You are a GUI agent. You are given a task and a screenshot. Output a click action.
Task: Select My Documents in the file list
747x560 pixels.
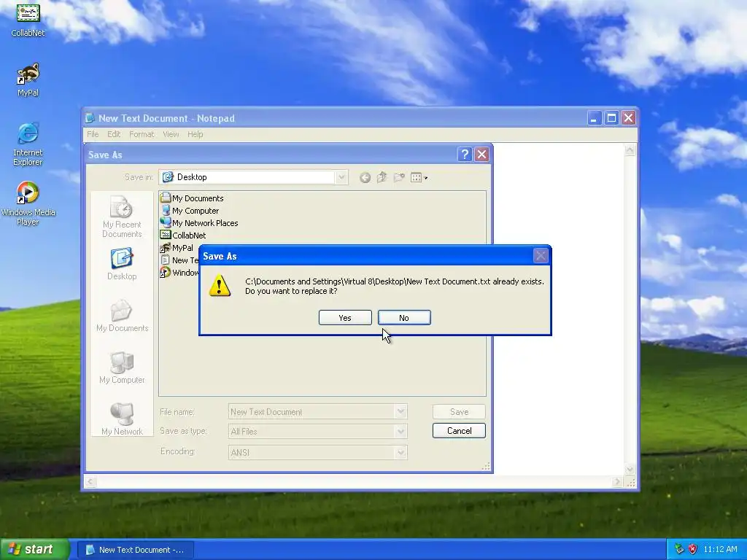point(192,198)
